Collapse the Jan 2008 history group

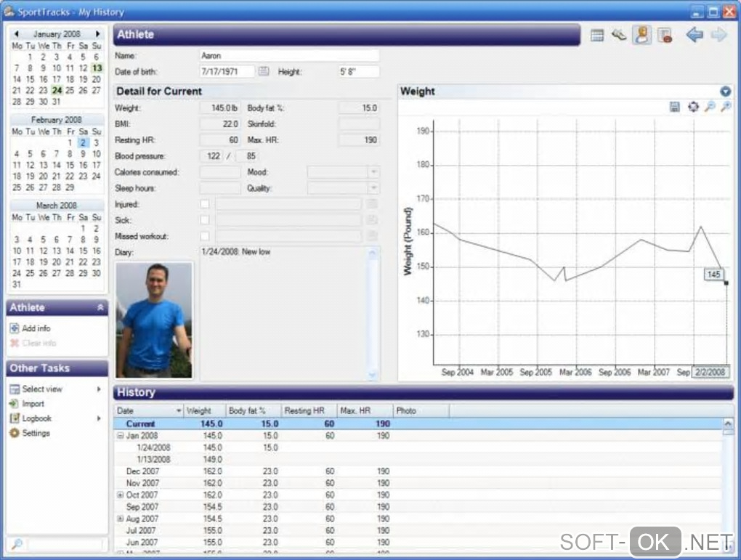(x=120, y=436)
